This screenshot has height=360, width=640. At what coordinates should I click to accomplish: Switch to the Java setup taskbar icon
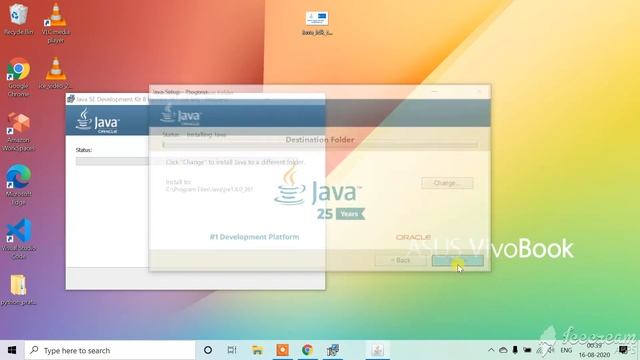(x=378, y=350)
